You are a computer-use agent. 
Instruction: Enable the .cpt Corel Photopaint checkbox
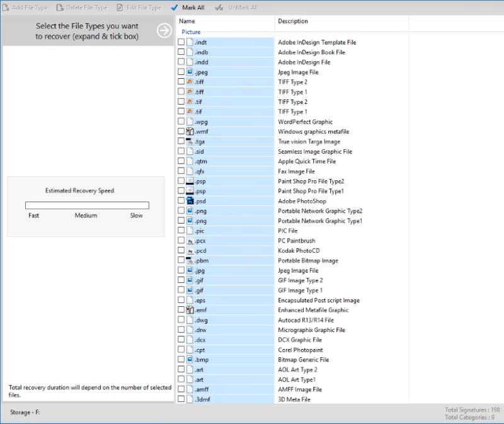(181, 350)
